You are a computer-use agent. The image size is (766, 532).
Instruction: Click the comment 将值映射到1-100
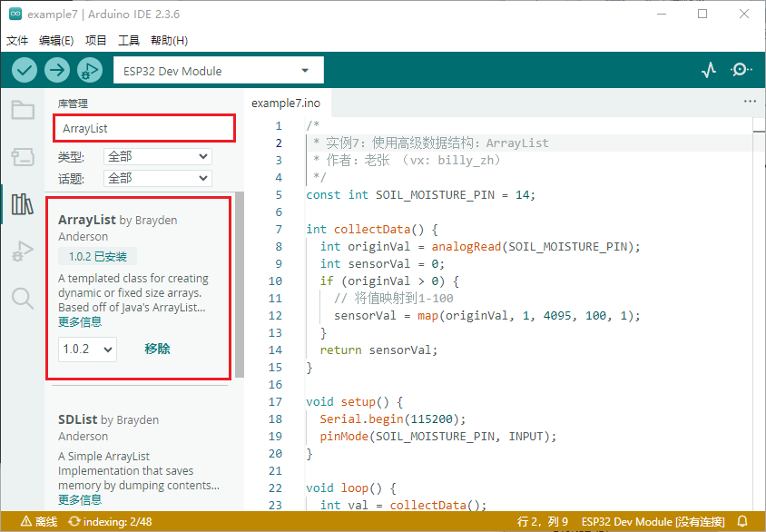coord(394,298)
